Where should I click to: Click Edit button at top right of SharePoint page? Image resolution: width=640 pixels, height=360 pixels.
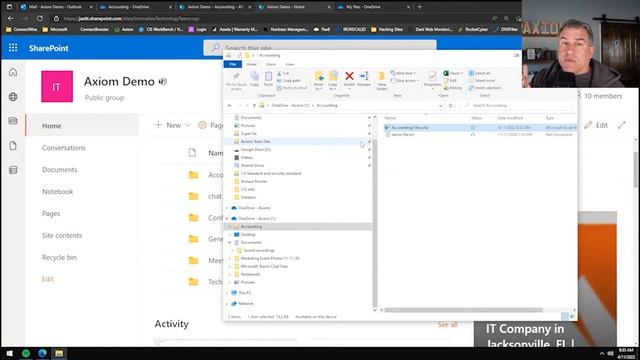[x=596, y=125]
